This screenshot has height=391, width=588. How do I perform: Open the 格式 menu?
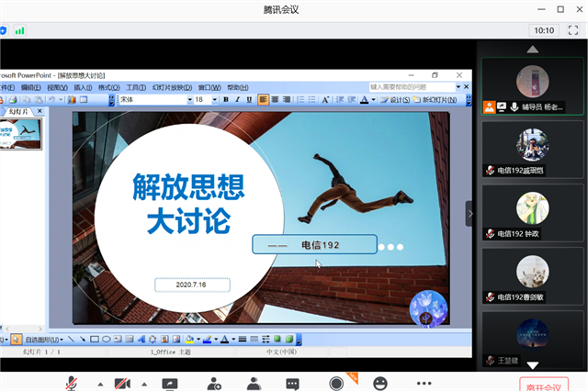(110, 87)
